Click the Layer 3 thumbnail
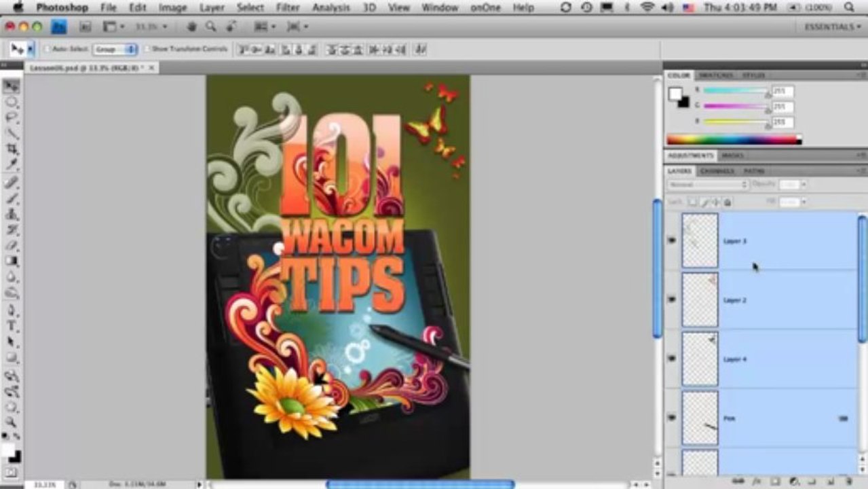 tap(700, 240)
